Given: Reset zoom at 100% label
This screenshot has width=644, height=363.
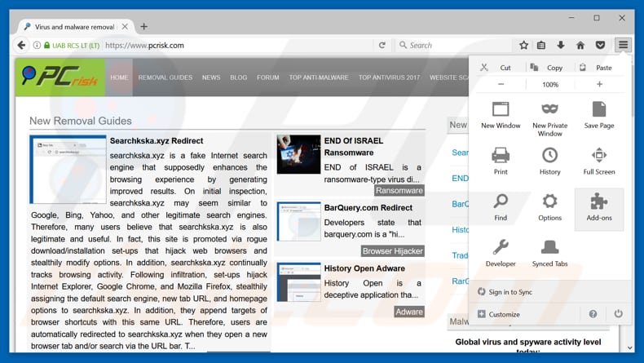Looking at the screenshot, I should pyautogui.click(x=550, y=84).
